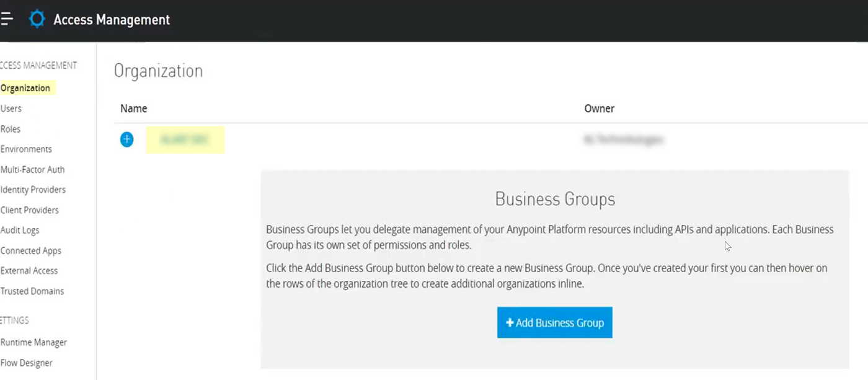Click the Name column header
The height and width of the screenshot is (380, 868).
133,108
